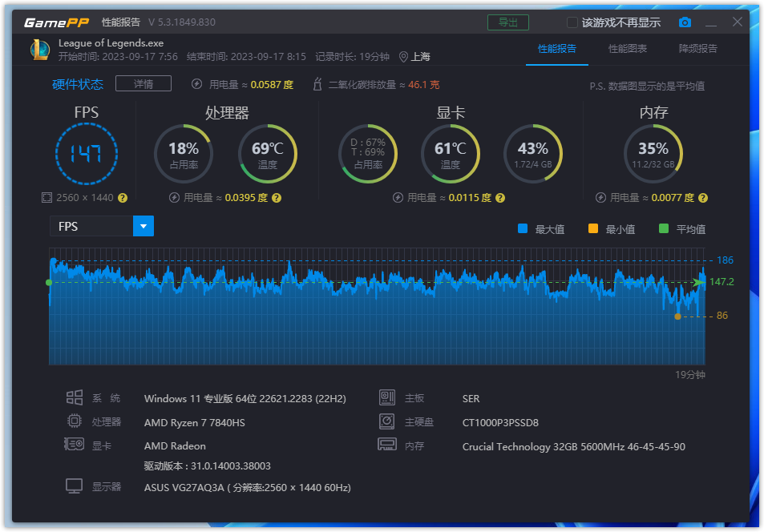
Task: Click the Shanghai location pin icon
Action: pyautogui.click(x=403, y=57)
